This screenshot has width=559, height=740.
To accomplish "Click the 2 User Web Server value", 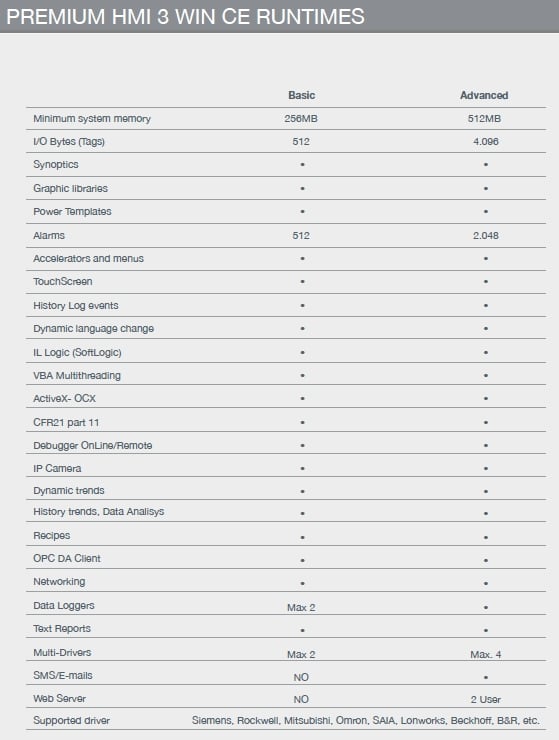I will [485, 700].
